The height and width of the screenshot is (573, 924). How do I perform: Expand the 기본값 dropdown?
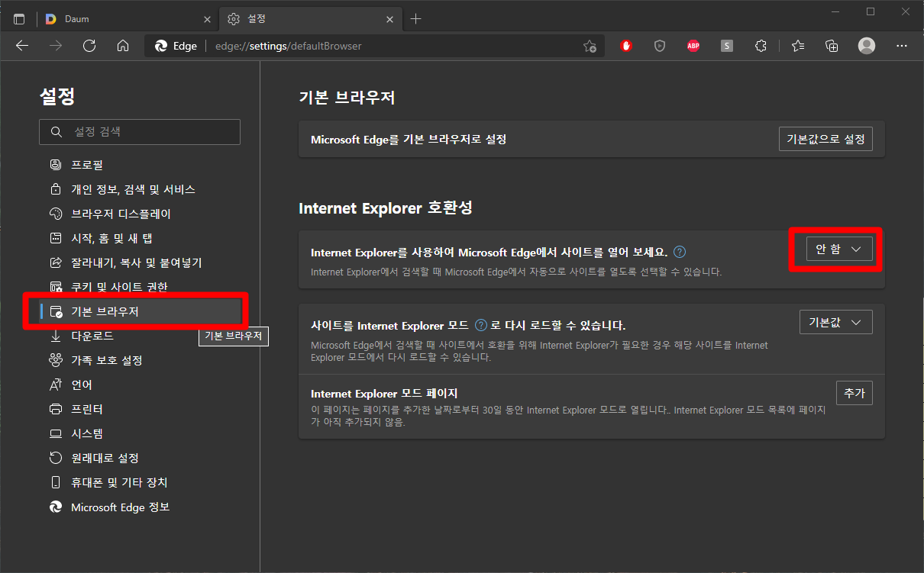pos(835,322)
